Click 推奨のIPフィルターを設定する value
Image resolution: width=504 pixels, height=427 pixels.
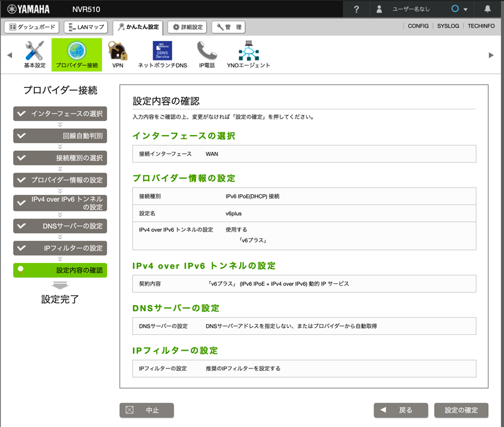243,368
